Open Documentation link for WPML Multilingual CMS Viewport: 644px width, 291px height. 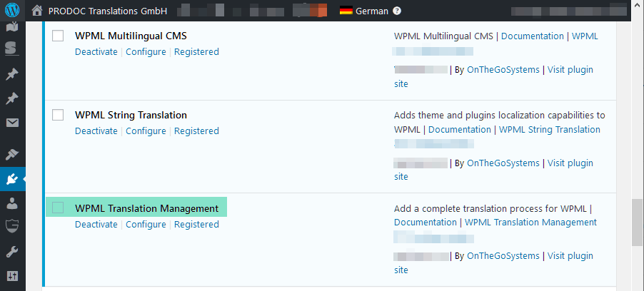(533, 36)
